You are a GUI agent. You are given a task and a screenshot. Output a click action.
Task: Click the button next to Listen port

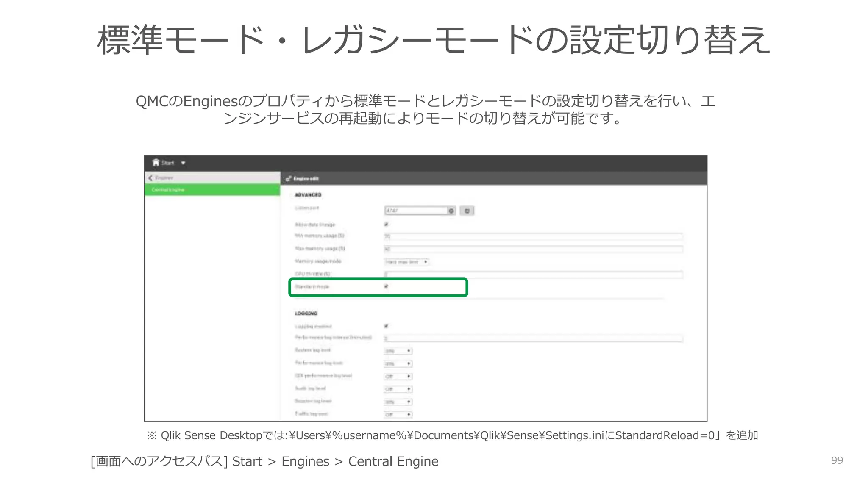pyautogui.click(x=467, y=211)
